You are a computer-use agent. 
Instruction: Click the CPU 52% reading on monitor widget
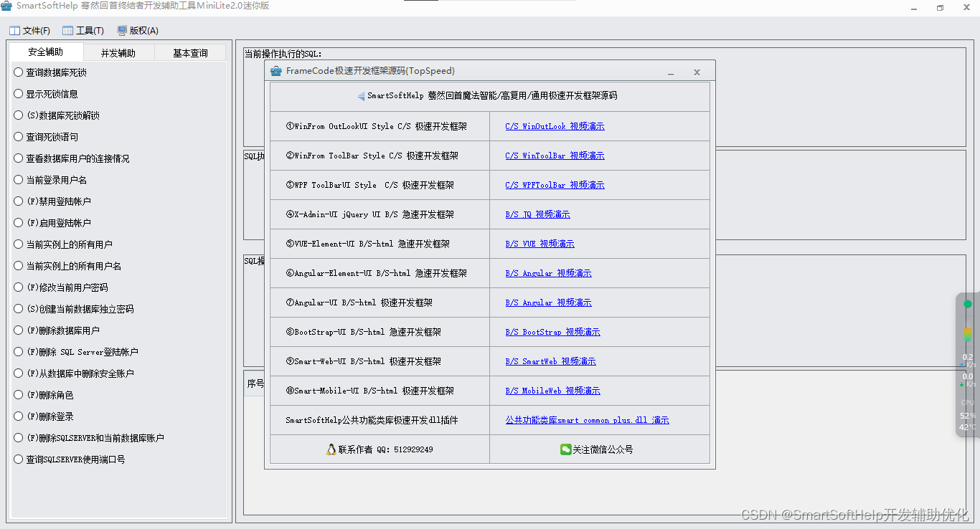(968, 414)
